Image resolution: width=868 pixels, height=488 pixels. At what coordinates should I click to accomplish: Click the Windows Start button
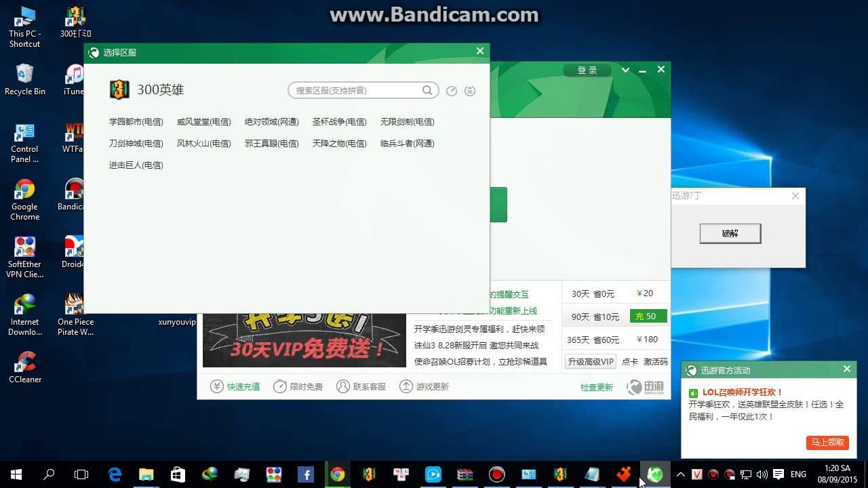click(x=16, y=474)
